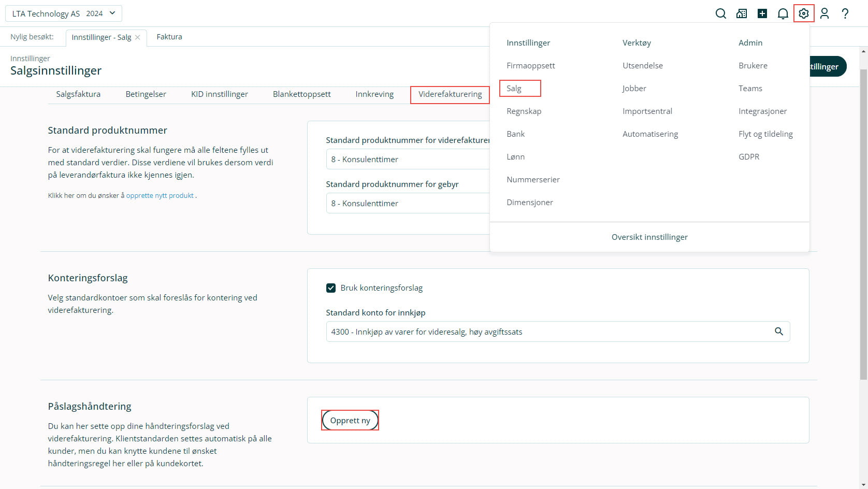Open the search magnifier in top bar

720,14
